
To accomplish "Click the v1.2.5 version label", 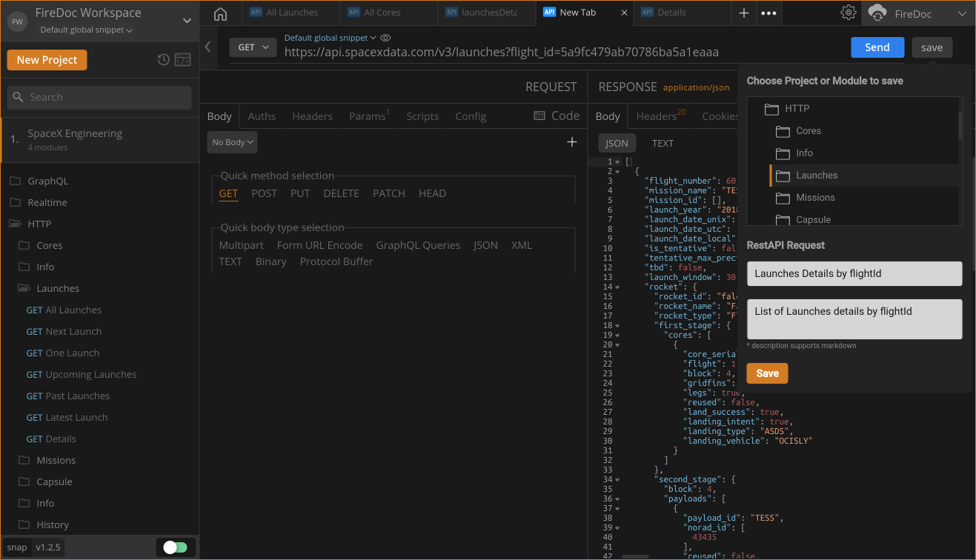I will tap(48, 547).
